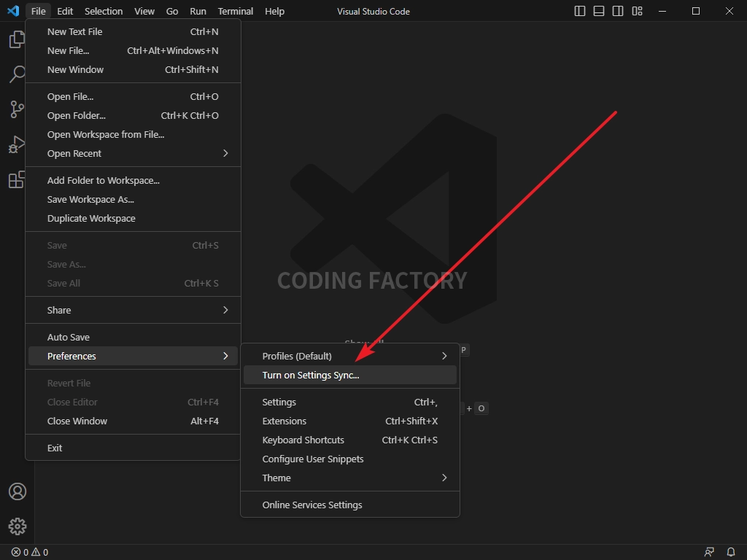Close the Visual Studio Code window
The image size is (747, 560).
pyautogui.click(x=729, y=11)
